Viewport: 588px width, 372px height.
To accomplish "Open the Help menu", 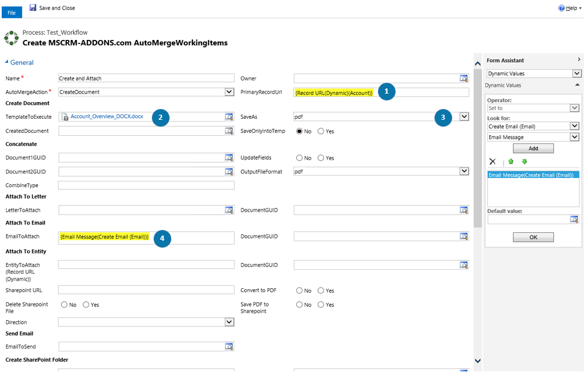I will (x=569, y=7).
